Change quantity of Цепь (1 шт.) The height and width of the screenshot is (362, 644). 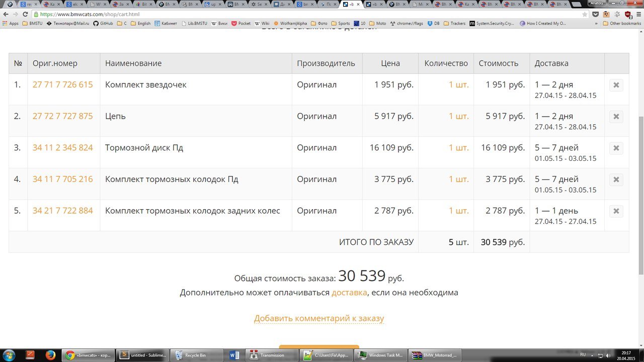pos(458,116)
